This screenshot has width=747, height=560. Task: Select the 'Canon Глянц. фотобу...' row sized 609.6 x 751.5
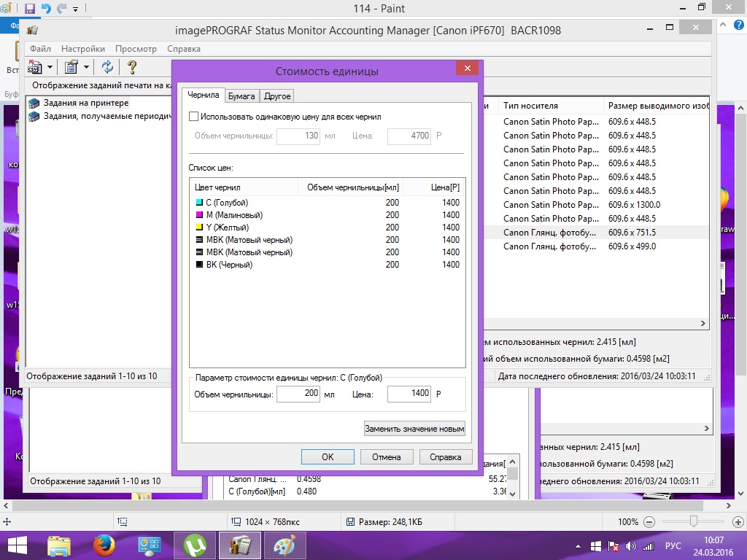597,233
